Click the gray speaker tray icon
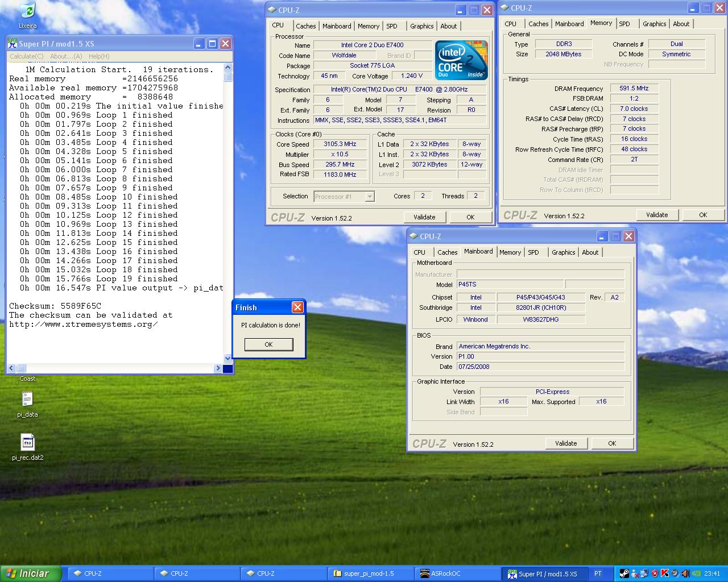Screen dimensions: 728x582 click(675, 573)
